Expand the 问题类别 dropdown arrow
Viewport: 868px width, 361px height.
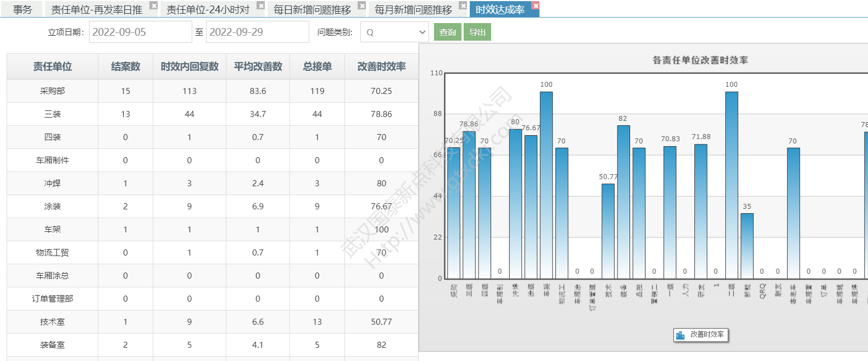pyautogui.click(x=422, y=32)
